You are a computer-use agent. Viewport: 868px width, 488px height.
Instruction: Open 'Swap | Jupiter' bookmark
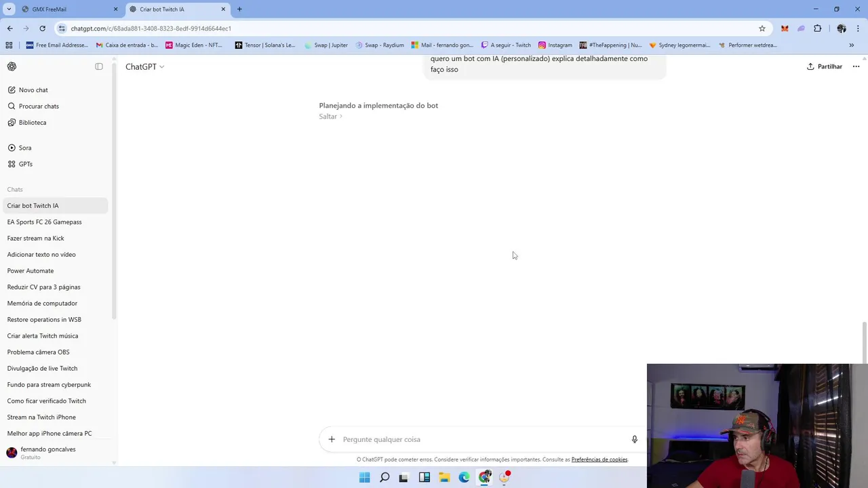(x=326, y=45)
